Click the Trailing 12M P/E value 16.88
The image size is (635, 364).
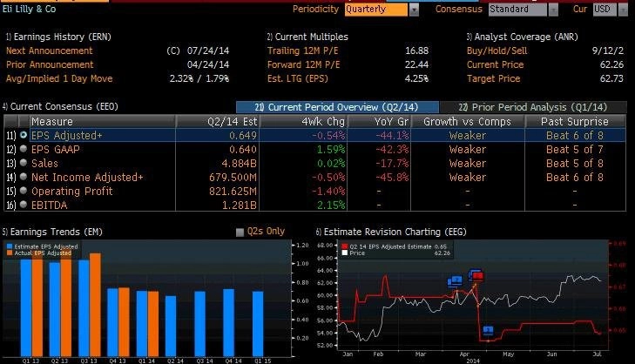(416, 51)
